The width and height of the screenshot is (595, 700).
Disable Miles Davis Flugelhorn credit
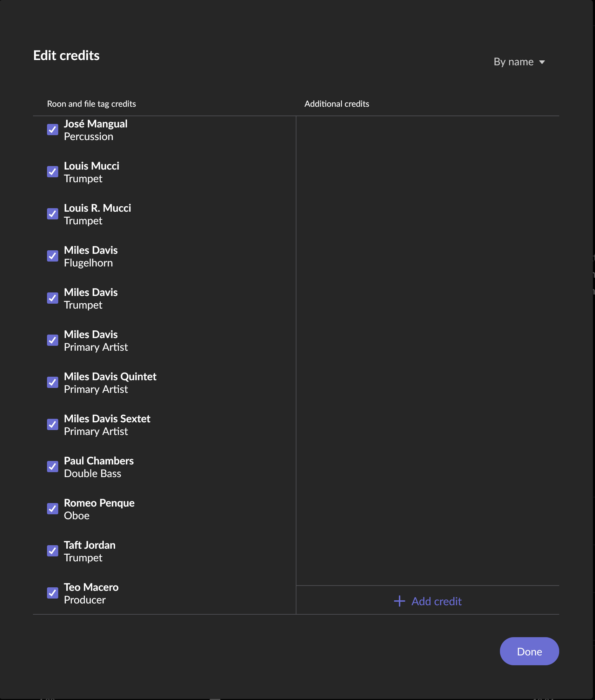pyautogui.click(x=53, y=256)
